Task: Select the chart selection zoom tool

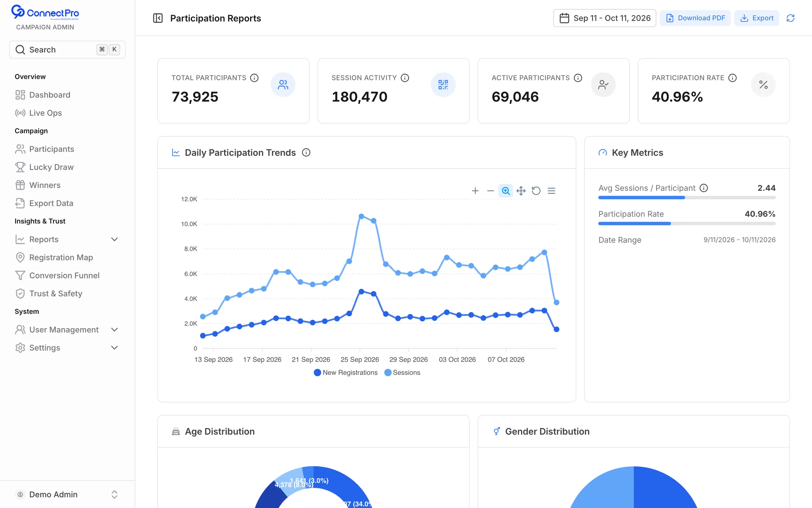Action: coord(505,191)
